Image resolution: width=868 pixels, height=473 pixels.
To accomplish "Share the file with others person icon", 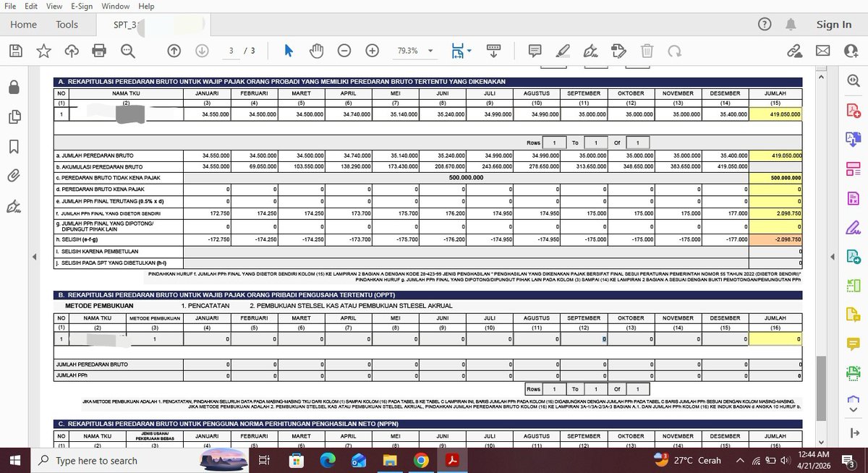I will click(851, 51).
